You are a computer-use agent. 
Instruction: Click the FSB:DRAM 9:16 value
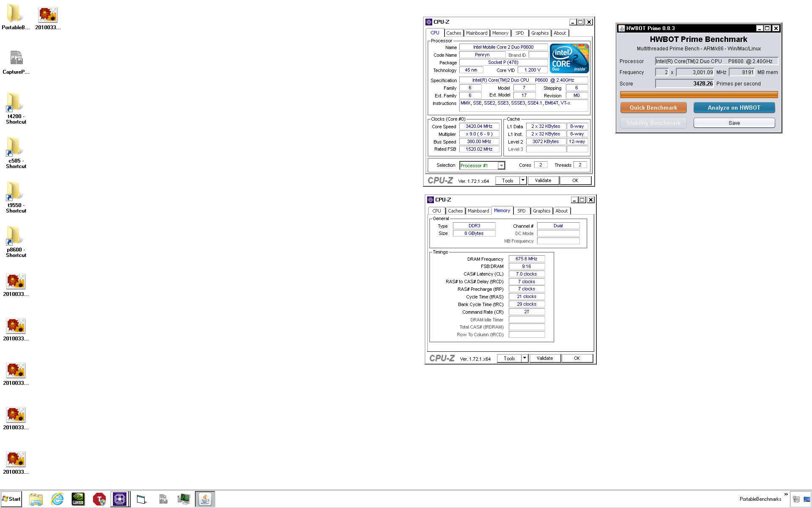pyautogui.click(x=527, y=266)
